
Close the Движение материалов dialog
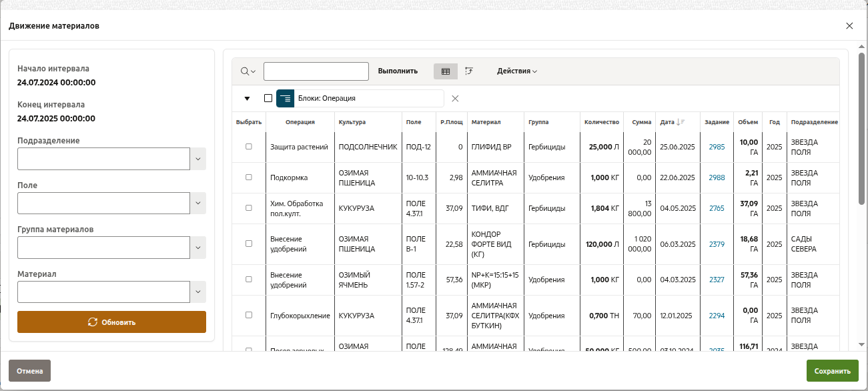pyautogui.click(x=849, y=26)
